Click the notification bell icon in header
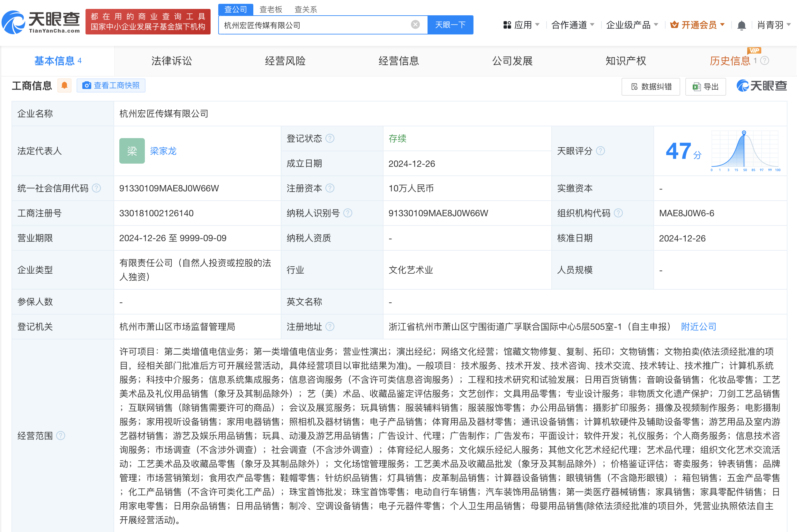The width and height of the screenshot is (797, 532). coord(741,25)
